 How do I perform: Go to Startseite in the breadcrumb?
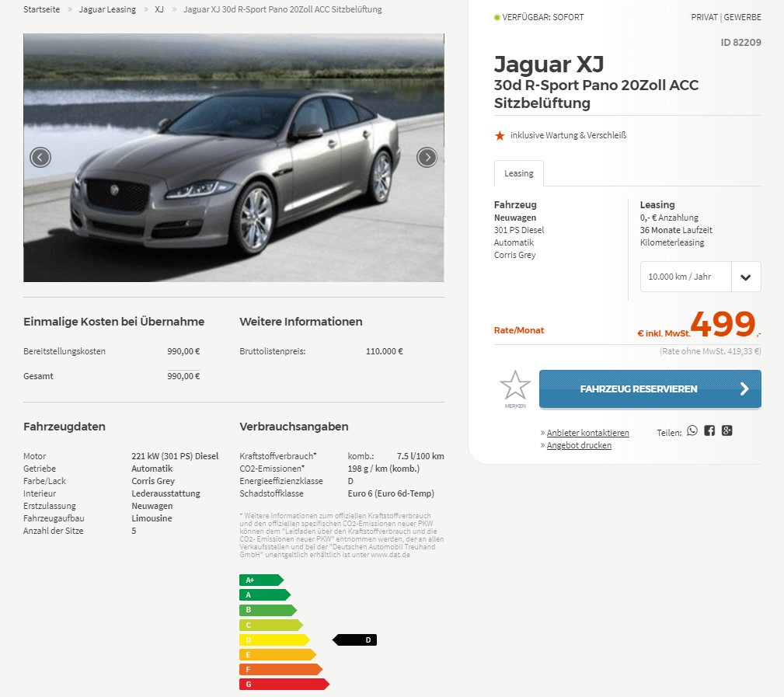point(41,9)
